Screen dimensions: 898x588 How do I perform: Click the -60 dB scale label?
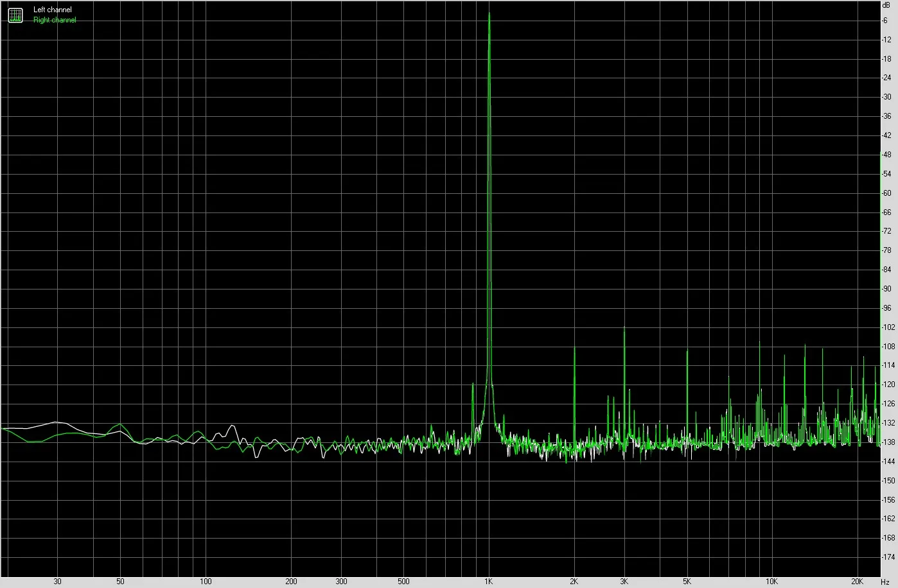click(x=886, y=193)
